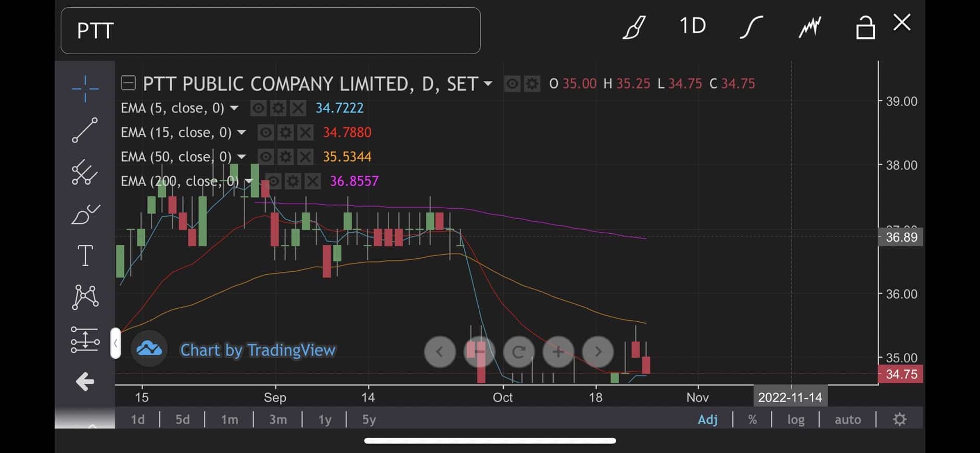
Task: Hide the EMA 5 indicator with eye icon
Action: tap(259, 108)
